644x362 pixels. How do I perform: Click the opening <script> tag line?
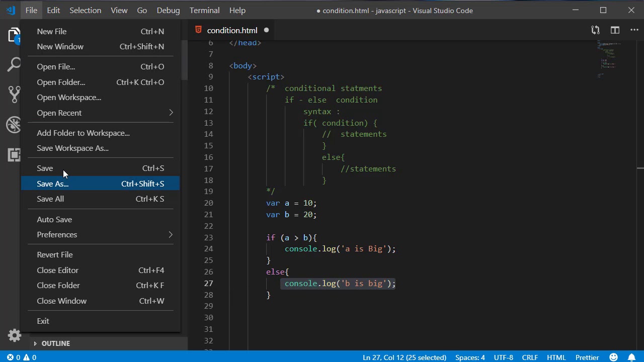coord(266,77)
